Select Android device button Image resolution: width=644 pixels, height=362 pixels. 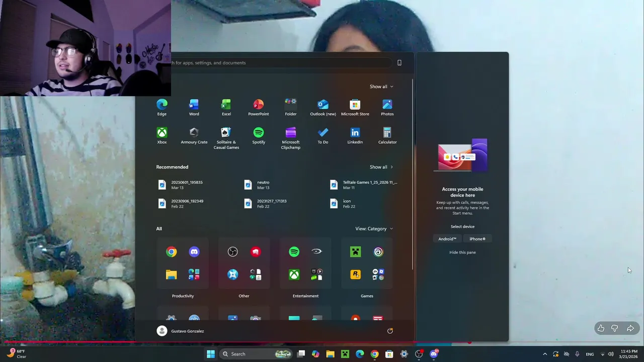pos(447,239)
